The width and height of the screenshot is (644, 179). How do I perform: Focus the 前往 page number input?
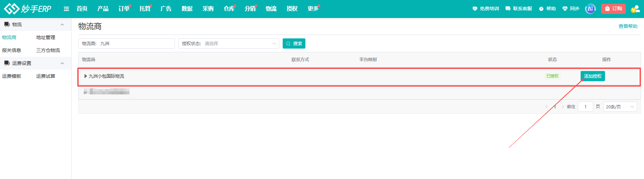click(585, 107)
